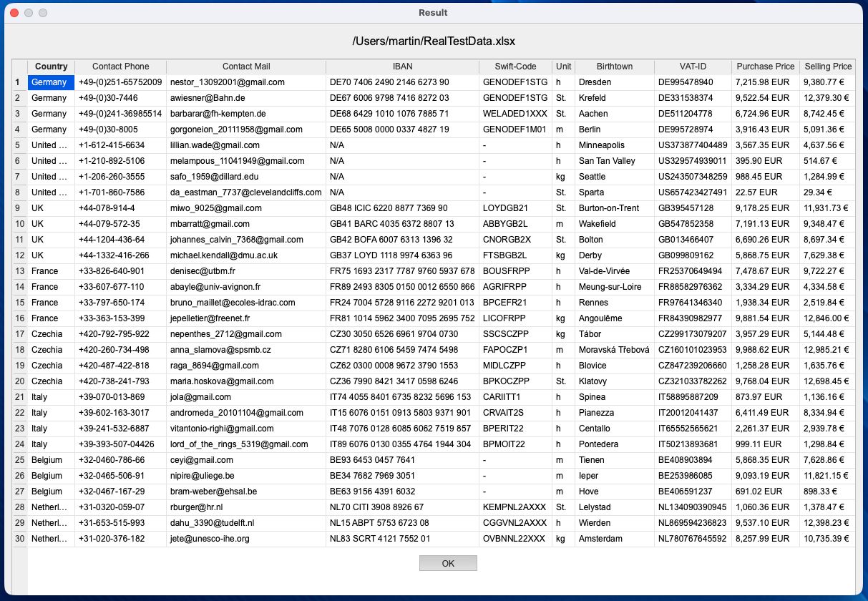This screenshot has height=601, width=868.
Task: Select the Birthtown column header
Action: (x=614, y=67)
